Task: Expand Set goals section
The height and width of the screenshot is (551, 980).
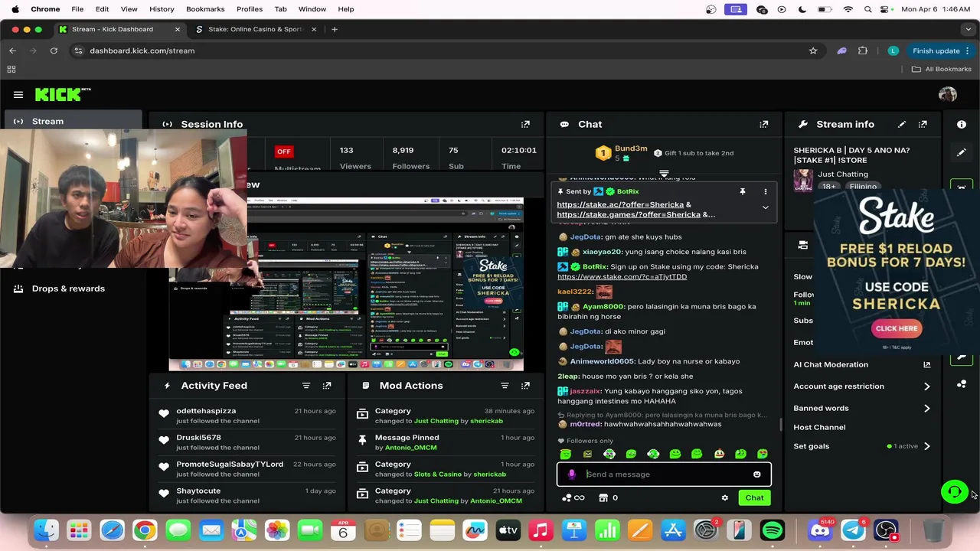Action: click(926, 446)
